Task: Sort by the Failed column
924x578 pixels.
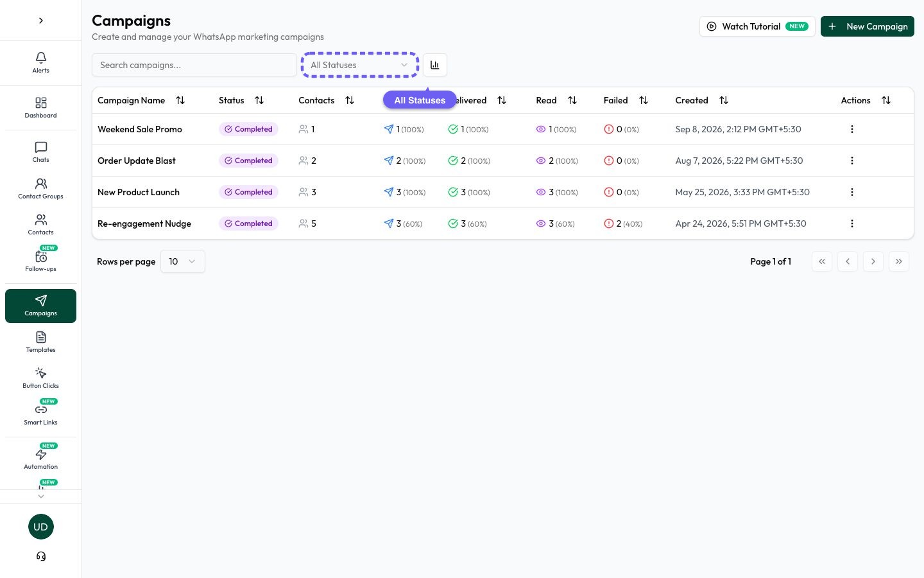Action: 644,100
